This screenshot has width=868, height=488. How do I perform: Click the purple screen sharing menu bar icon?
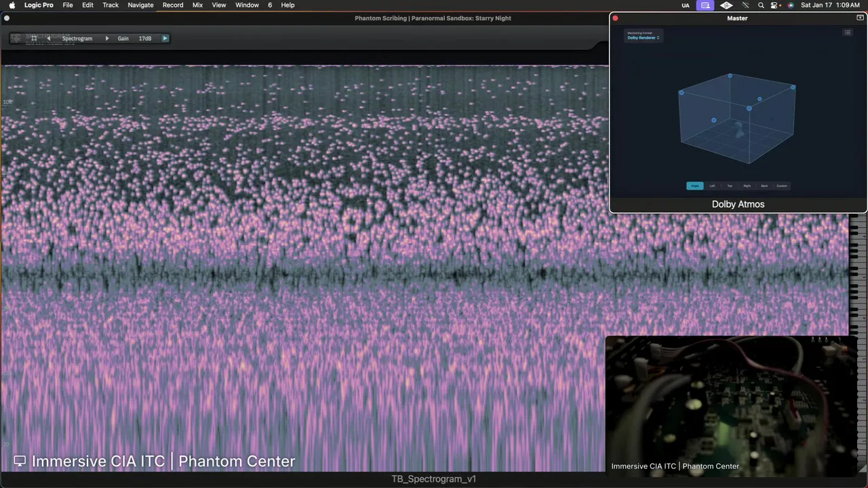pos(705,5)
